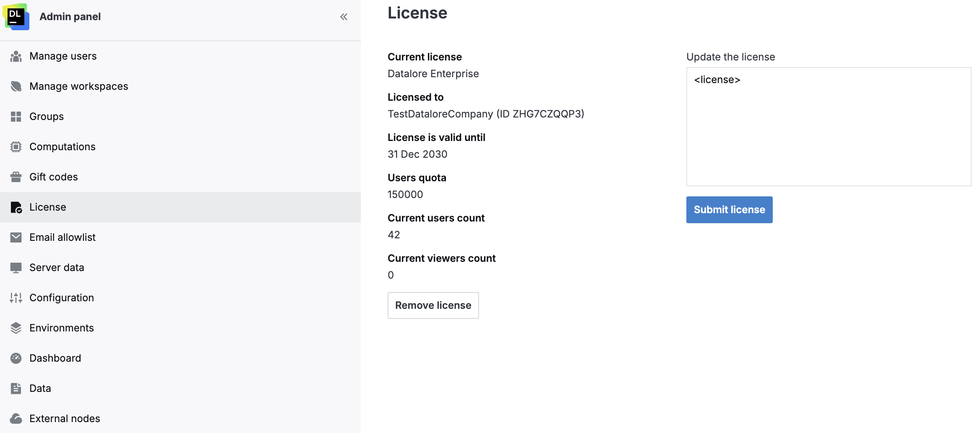Switch to the Manage workspaces section

[x=79, y=86]
